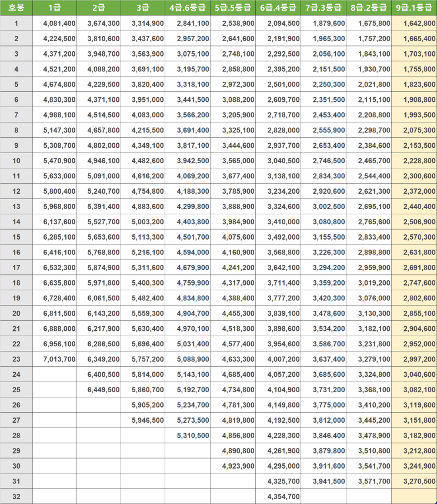Select the 5급.5등급 column header
The width and height of the screenshot is (437, 504).
click(x=233, y=8)
